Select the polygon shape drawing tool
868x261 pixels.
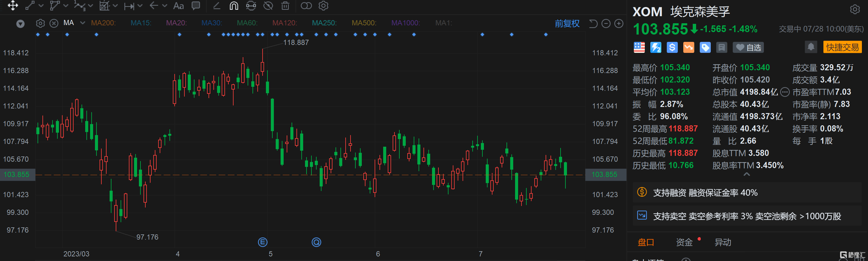click(x=55, y=6)
